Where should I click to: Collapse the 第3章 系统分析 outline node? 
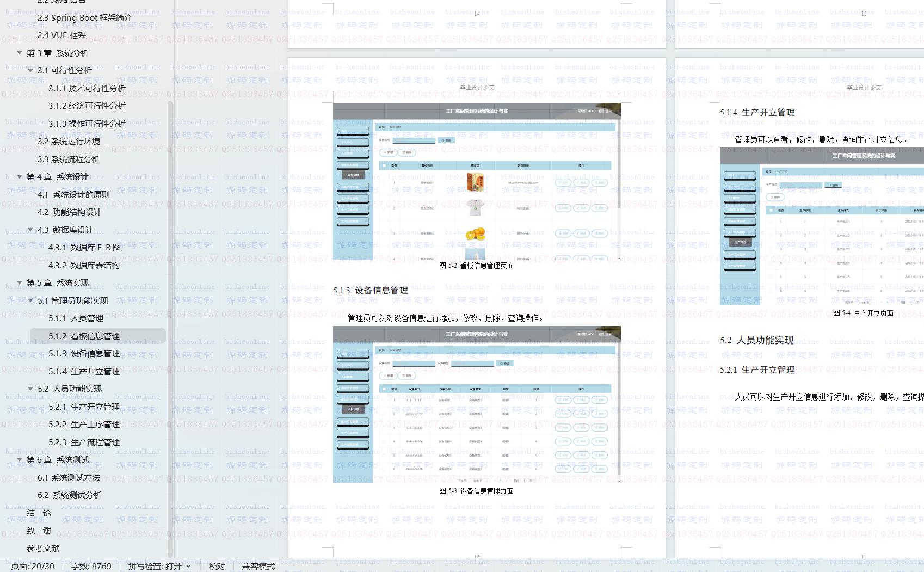(20, 53)
